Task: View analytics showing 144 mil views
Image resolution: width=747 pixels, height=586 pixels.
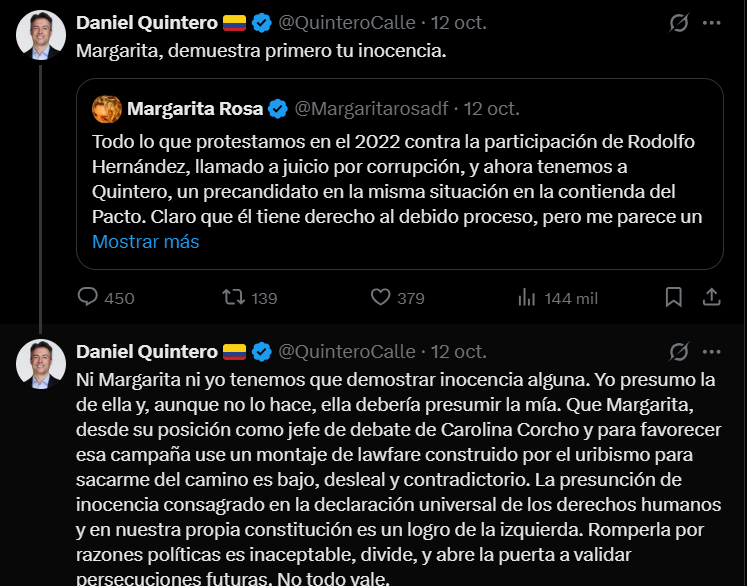Action: tap(526, 297)
